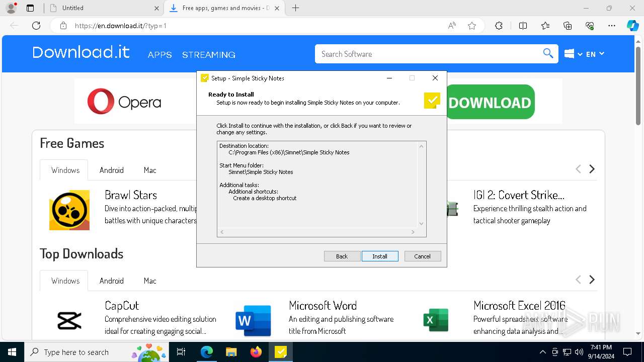644x362 pixels.
Task: Open the IGI 2: Covert Strike link
Action: pos(519,195)
